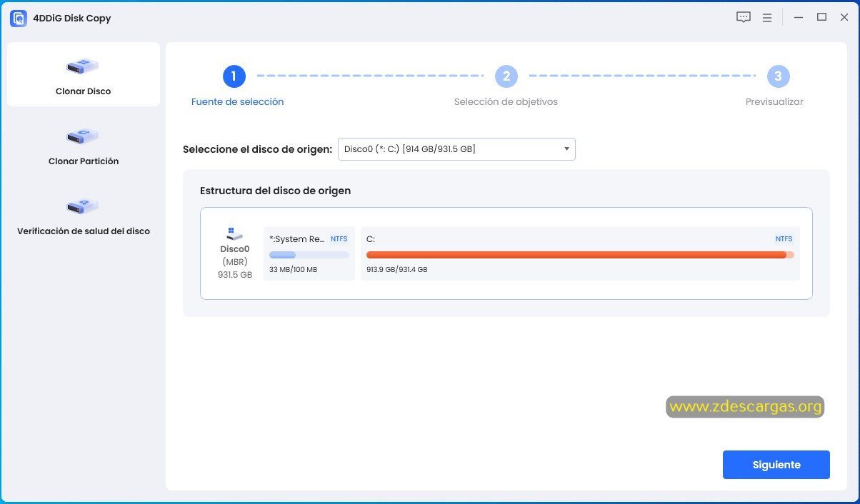Open the feedback message icon in title bar
860x504 pixels.
(744, 17)
